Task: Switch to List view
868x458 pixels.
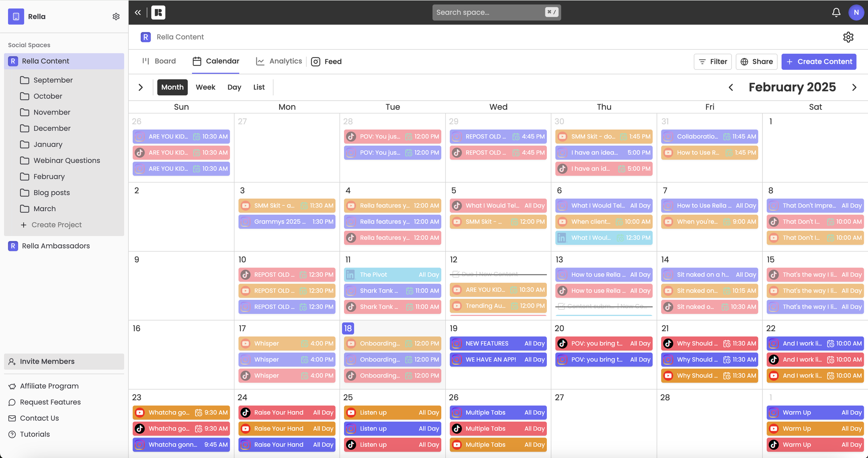Action: pyautogui.click(x=259, y=87)
